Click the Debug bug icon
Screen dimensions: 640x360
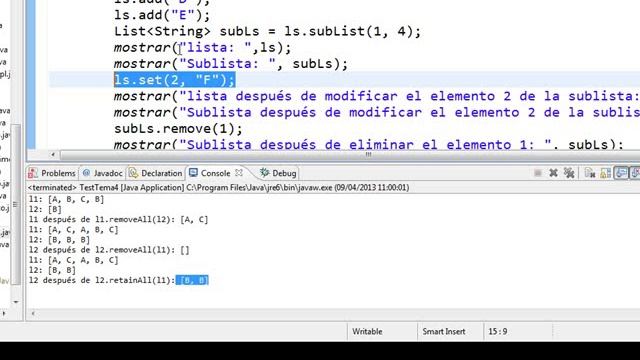coord(264,173)
